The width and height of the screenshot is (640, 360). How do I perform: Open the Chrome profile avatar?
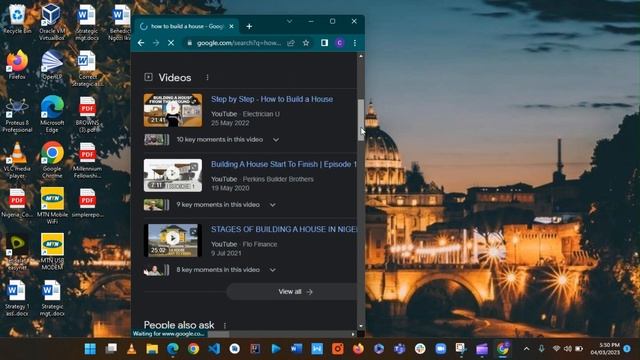[340, 43]
